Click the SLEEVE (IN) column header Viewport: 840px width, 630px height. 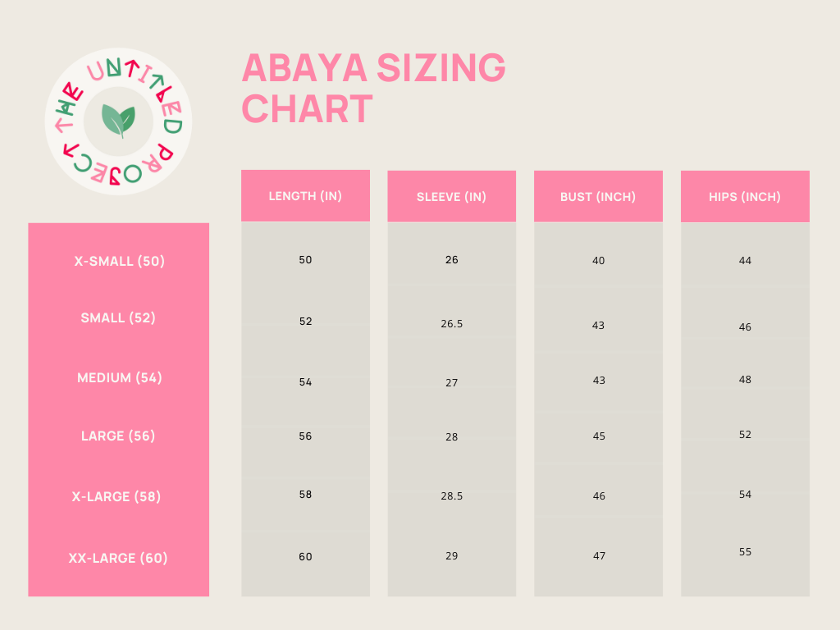[x=452, y=196]
